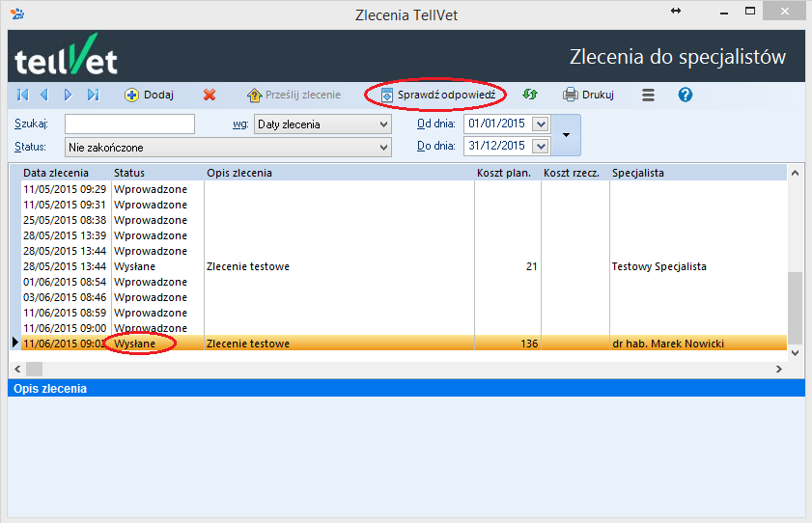812x523 pixels.
Task: Minimize the Zlecenia TellVet window
Action: click(x=724, y=12)
